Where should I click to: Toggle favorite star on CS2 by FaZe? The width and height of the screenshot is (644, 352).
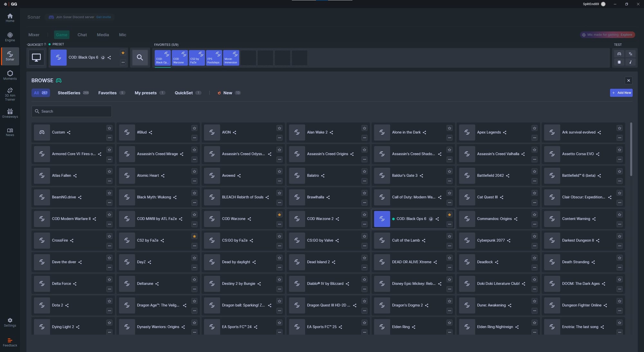click(x=194, y=236)
